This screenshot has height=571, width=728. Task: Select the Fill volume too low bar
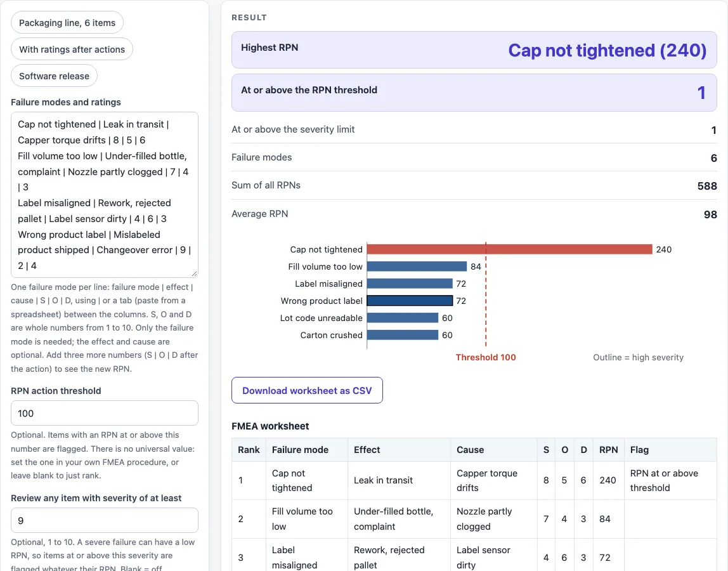click(x=417, y=266)
